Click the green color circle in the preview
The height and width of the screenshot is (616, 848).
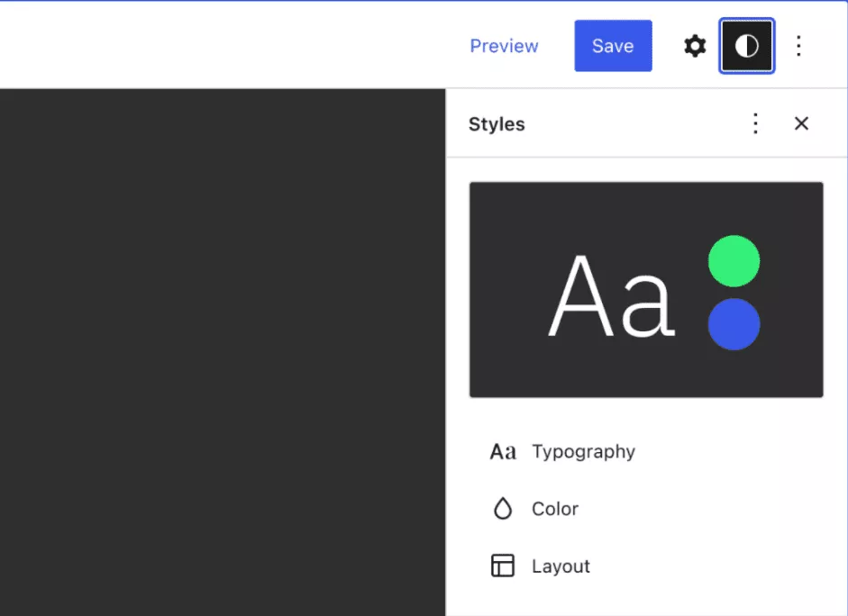pyautogui.click(x=734, y=261)
